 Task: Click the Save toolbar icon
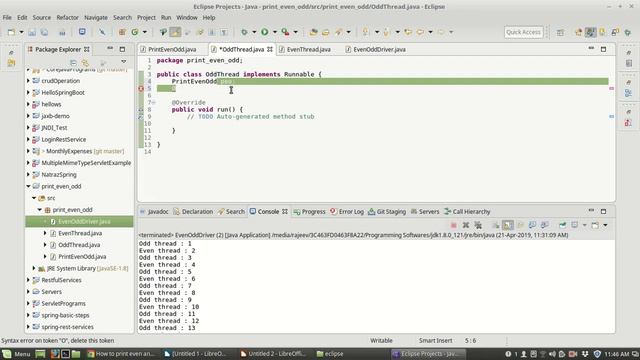tap(32, 32)
